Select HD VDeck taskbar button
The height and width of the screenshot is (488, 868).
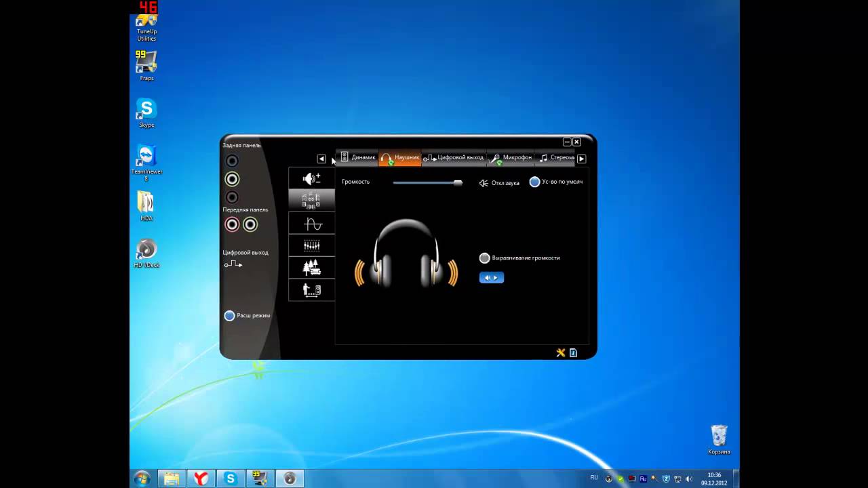(290, 479)
